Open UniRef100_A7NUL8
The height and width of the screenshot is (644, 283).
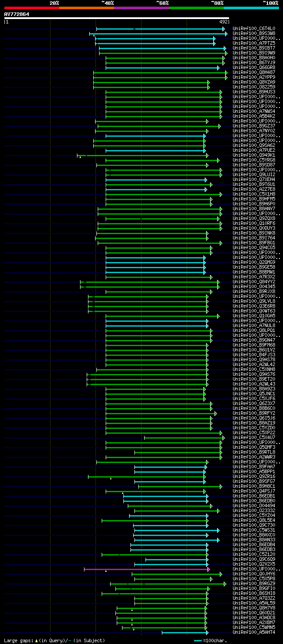point(254,325)
